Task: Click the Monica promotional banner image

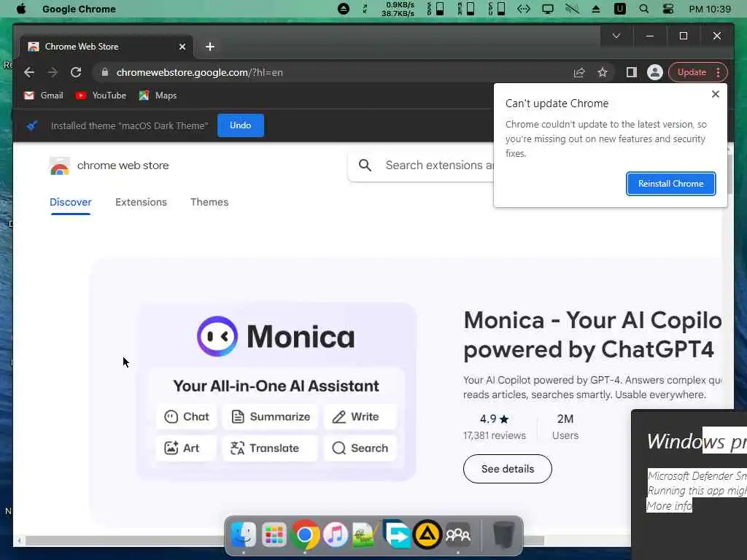Action: click(276, 392)
